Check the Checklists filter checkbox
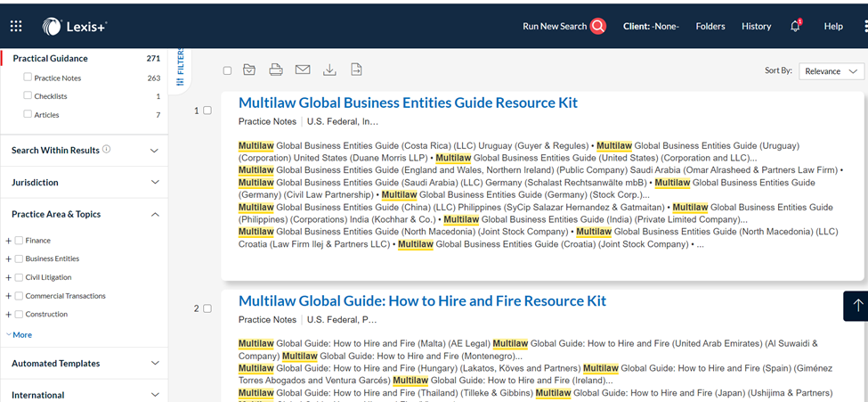868x402 pixels. tap(28, 95)
